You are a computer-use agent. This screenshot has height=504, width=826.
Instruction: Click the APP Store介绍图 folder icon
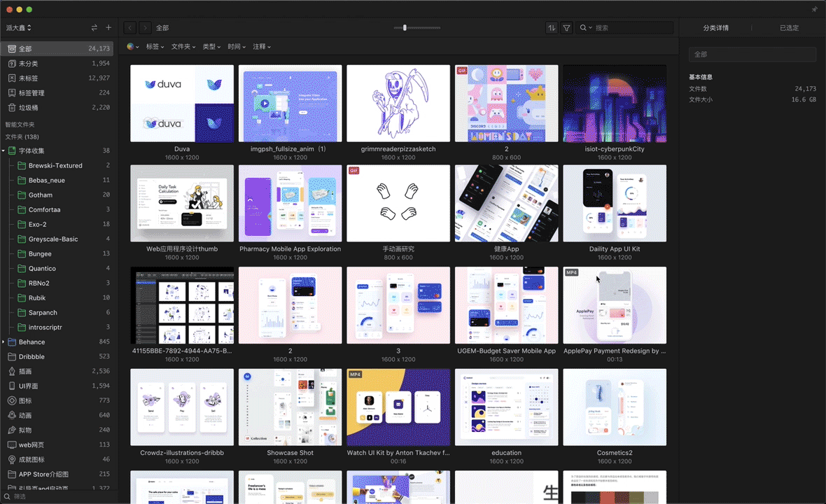pos(12,475)
